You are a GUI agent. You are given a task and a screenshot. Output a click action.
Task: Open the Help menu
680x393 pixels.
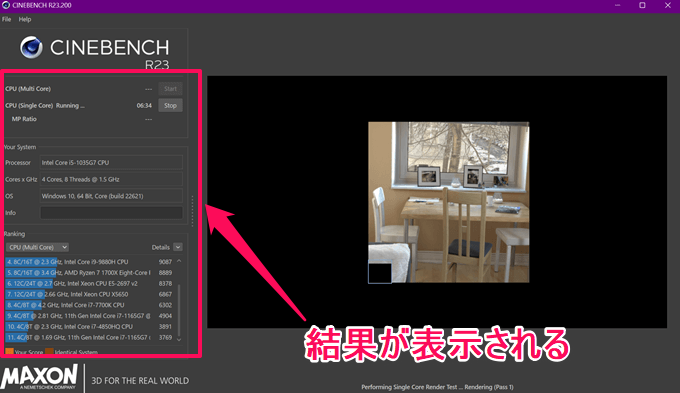(x=25, y=19)
